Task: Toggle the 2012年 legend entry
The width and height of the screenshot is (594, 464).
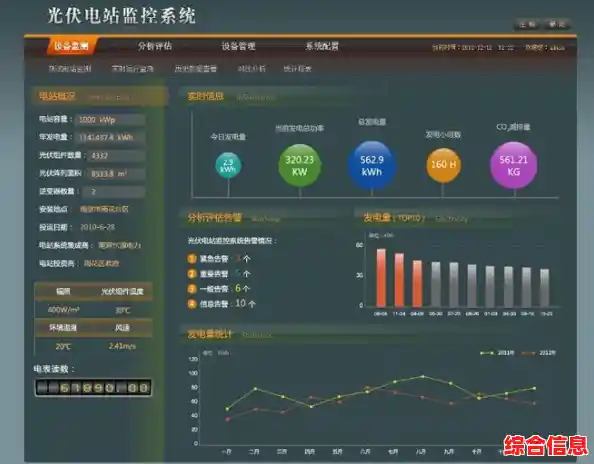Action: point(538,353)
